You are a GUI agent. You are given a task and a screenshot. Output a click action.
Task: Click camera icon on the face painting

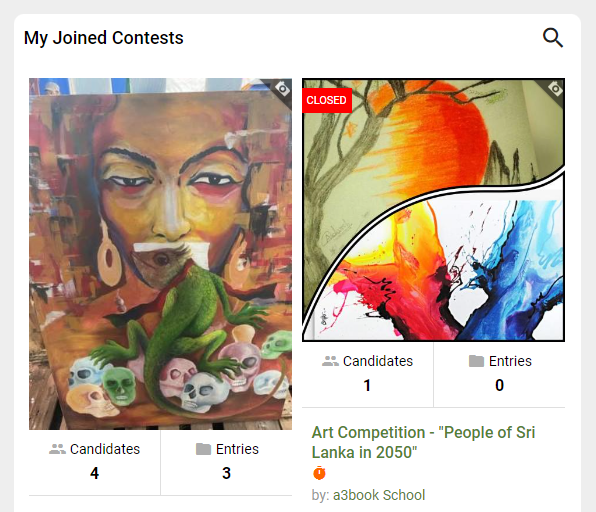282,89
